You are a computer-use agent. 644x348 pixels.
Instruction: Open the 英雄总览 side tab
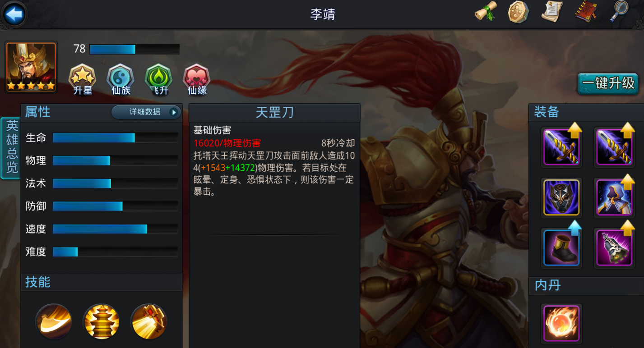[x=10, y=148]
